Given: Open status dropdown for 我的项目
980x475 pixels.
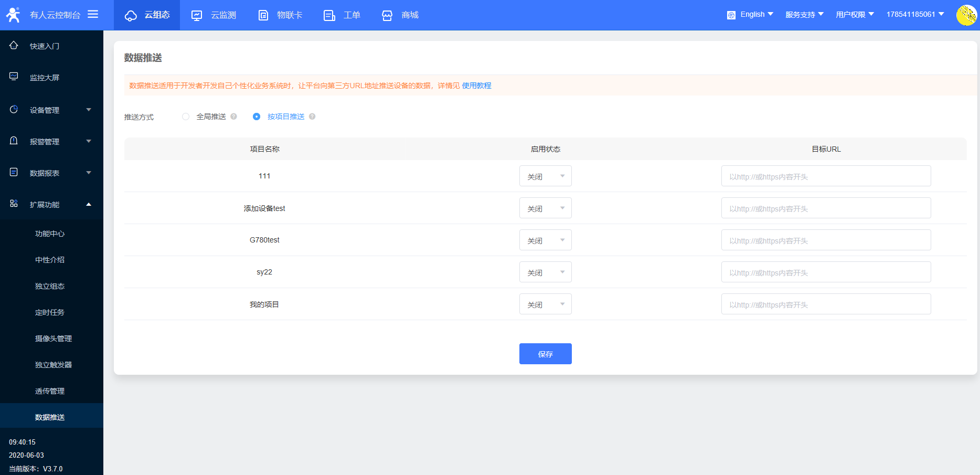Looking at the screenshot, I should click(546, 304).
